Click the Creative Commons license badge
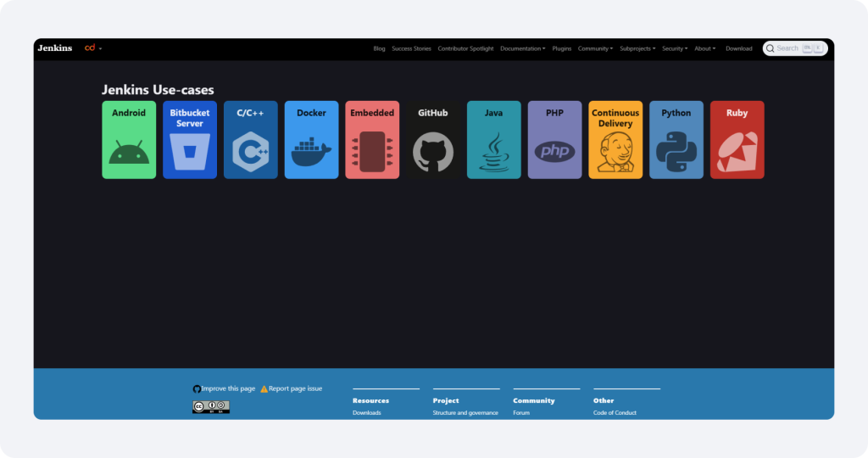This screenshot has width=868, height=458. point(211,407)
